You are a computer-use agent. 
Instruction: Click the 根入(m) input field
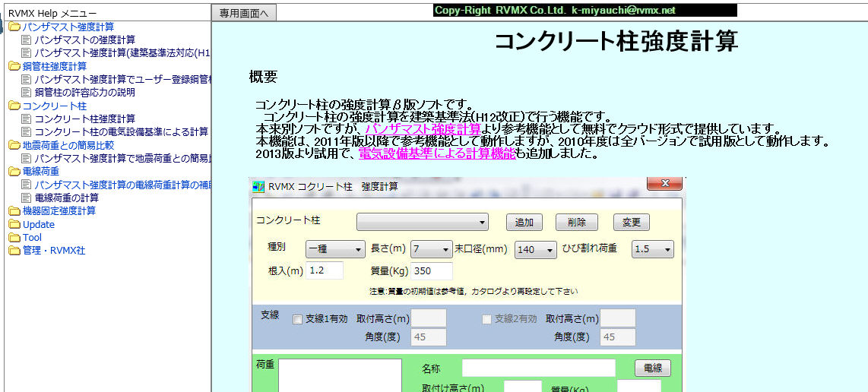(x=325, y=270)
